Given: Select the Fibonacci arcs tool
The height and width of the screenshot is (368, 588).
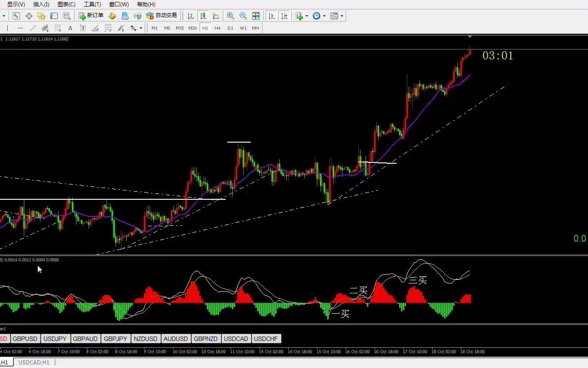Looking at the screenshot, I should 108,28.
